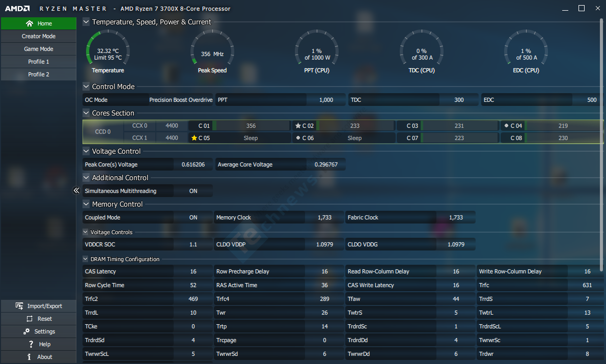The image size is (606, 364).
Task: Click the Memory Clock value 1,733
Action: tap(325, 217)
